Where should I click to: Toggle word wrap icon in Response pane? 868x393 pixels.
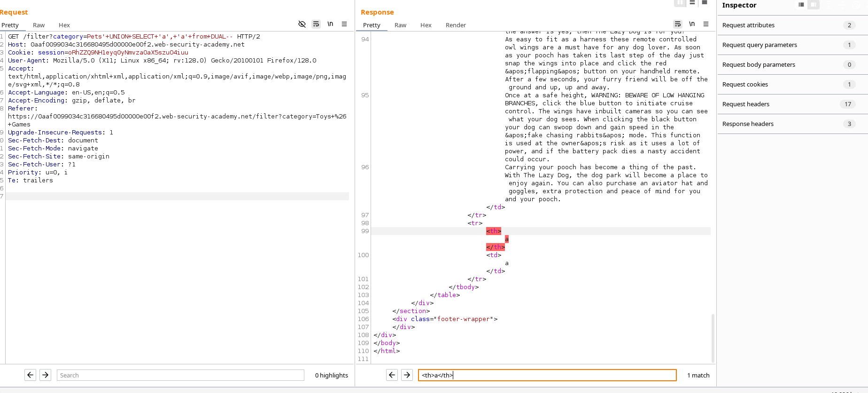pyautogui.click(x=678, y=24)
